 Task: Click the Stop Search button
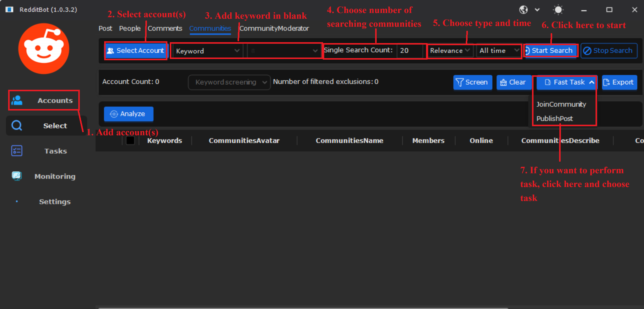tap(609, 51)
